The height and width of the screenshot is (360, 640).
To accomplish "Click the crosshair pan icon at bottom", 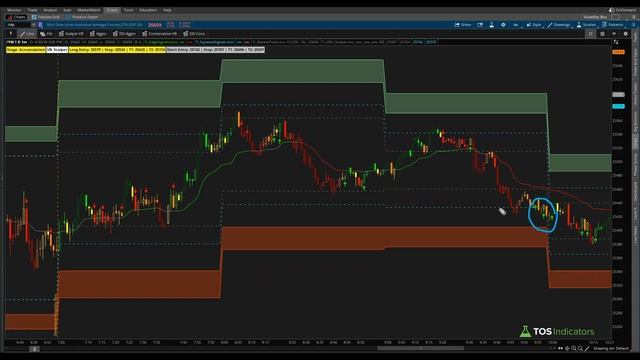I will pos(567,349).
